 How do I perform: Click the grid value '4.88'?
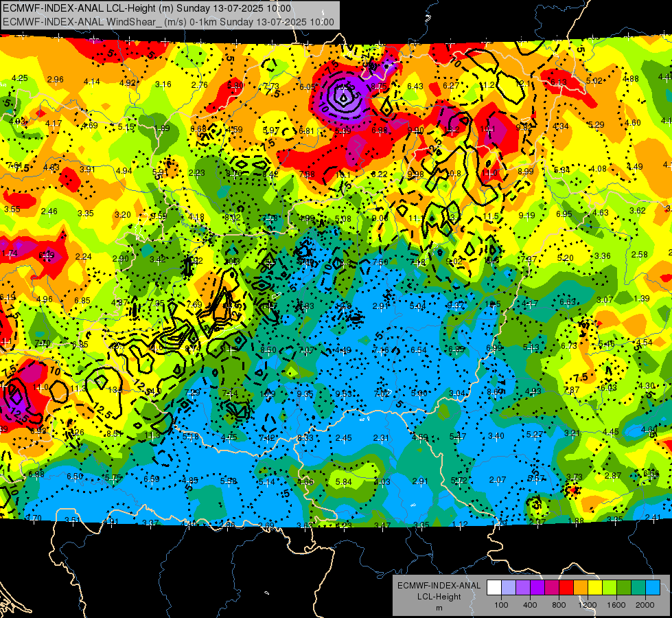630,78
